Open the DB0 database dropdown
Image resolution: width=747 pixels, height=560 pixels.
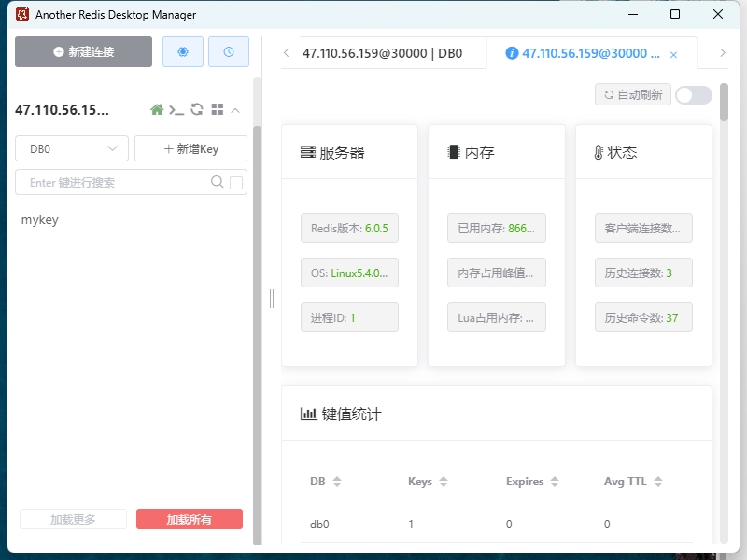(x=72, y=148)
